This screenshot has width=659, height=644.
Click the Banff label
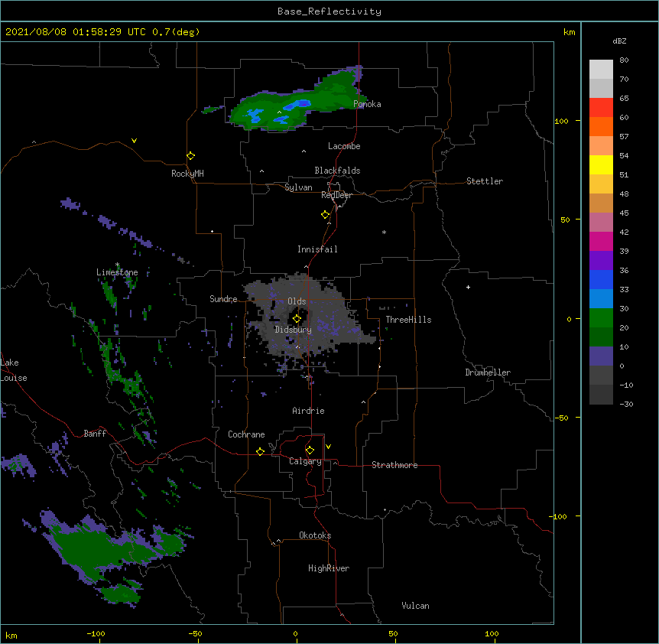(x=95, y=434)
